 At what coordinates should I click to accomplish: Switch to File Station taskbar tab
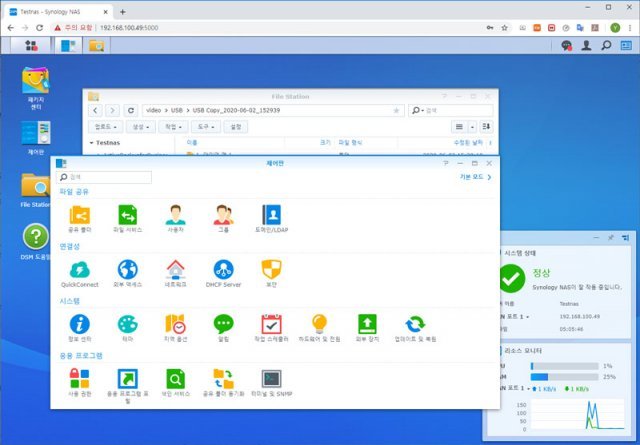(x=97, y=45)
